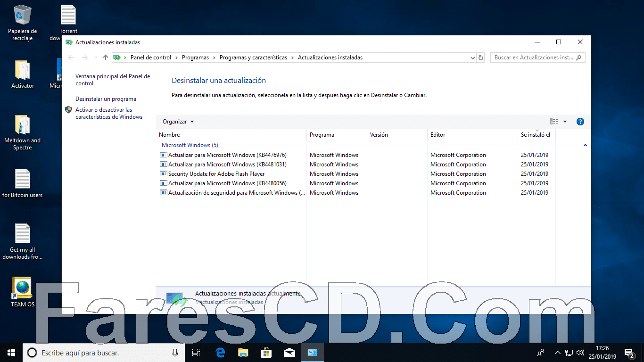Click the taskbar clock and date

pos(602,353)
